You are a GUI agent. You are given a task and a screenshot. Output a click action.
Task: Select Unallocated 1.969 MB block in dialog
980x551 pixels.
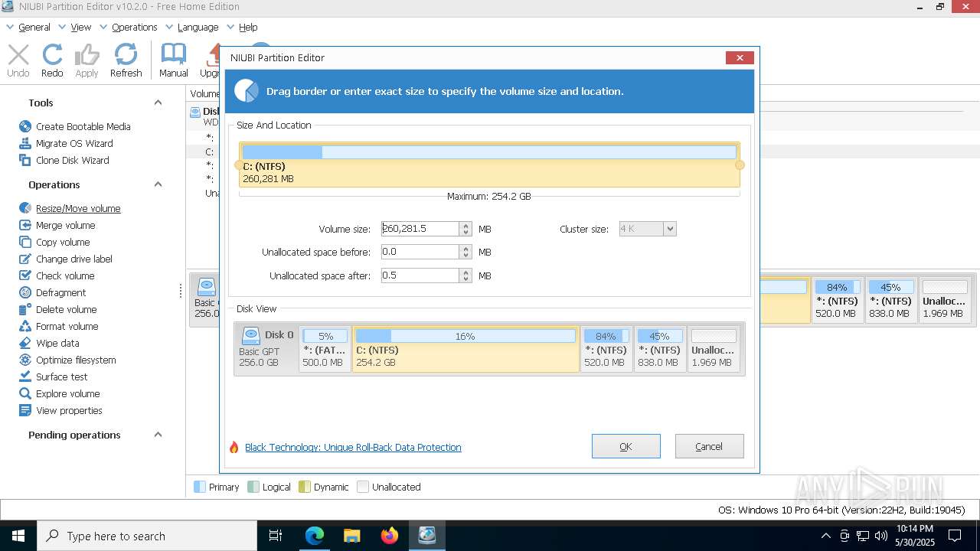coord(714,348)
